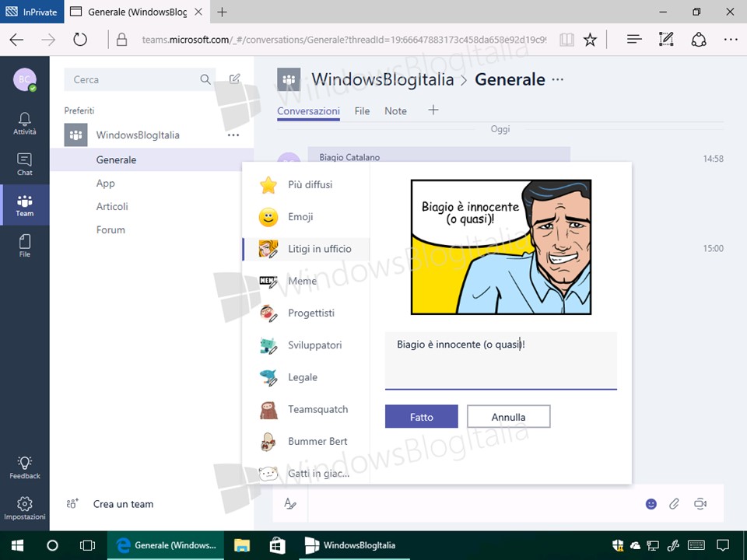Open text formatting options icon
The image size is (747, 560).
289,503
